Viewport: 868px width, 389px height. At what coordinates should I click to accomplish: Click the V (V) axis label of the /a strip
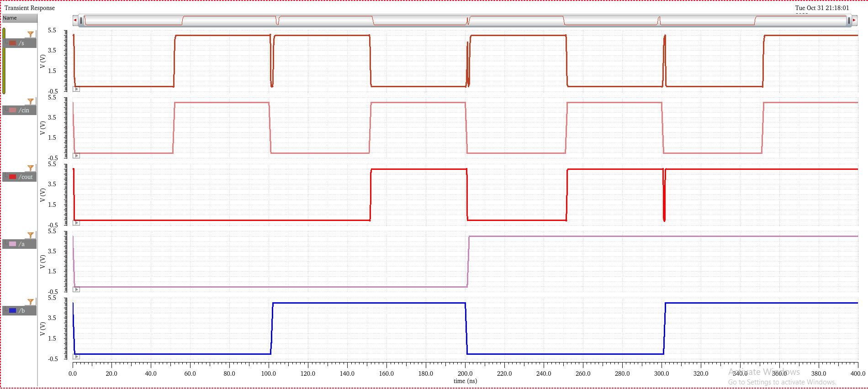(42, 262)
